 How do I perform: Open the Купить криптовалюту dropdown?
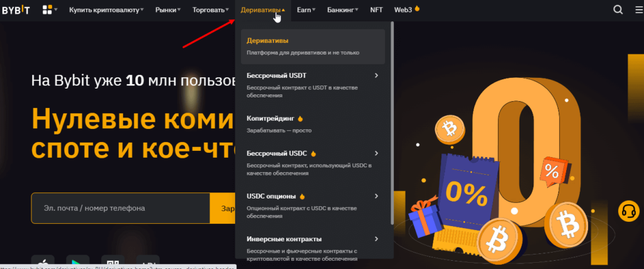[106, 10]
